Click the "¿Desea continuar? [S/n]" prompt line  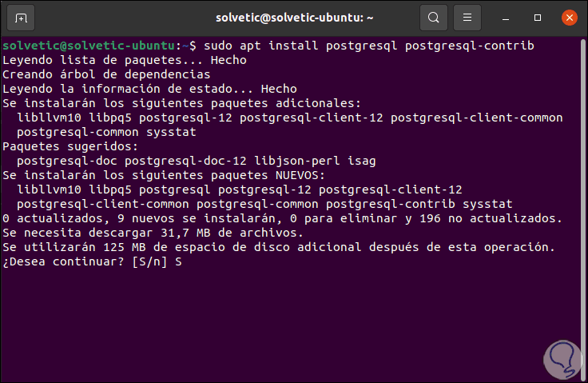click(88, 261)
